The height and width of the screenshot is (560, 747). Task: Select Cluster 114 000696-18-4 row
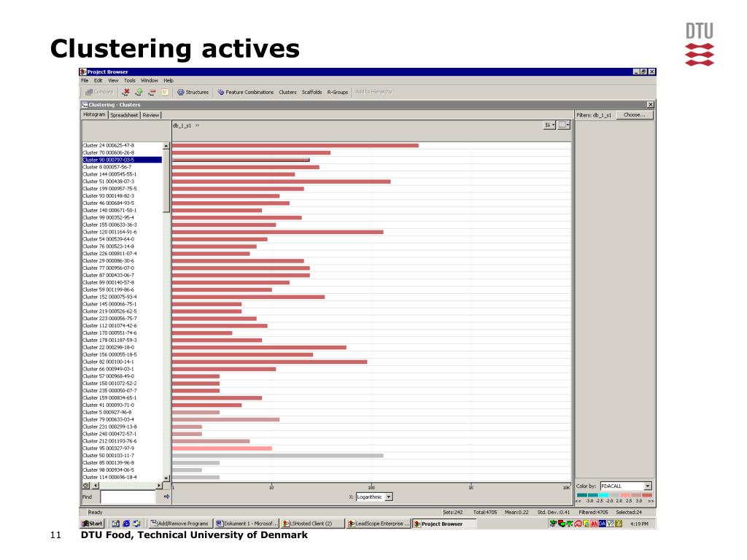[122, 477]
